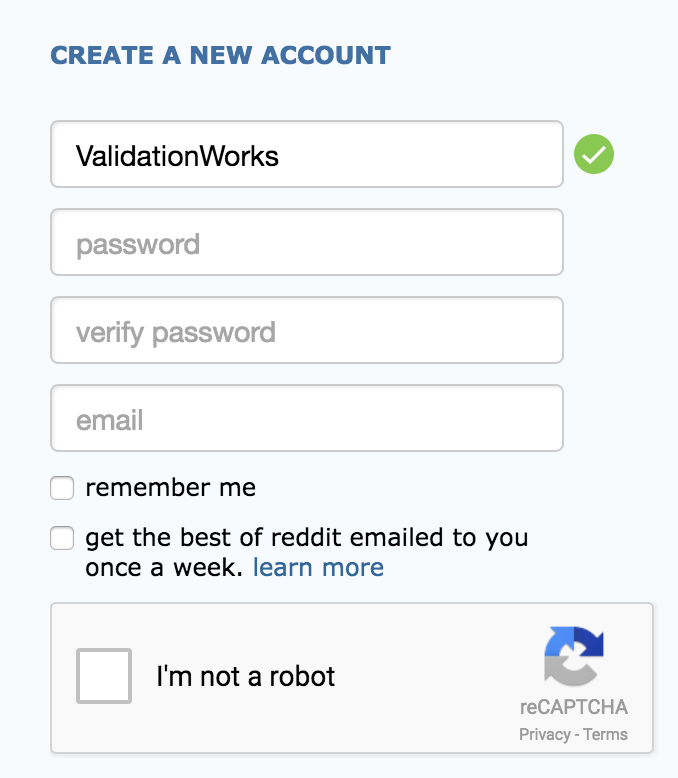Viewport: 678px width, 778px height.
Task: Enable the remember me checkbox
Action: point(62,488)
